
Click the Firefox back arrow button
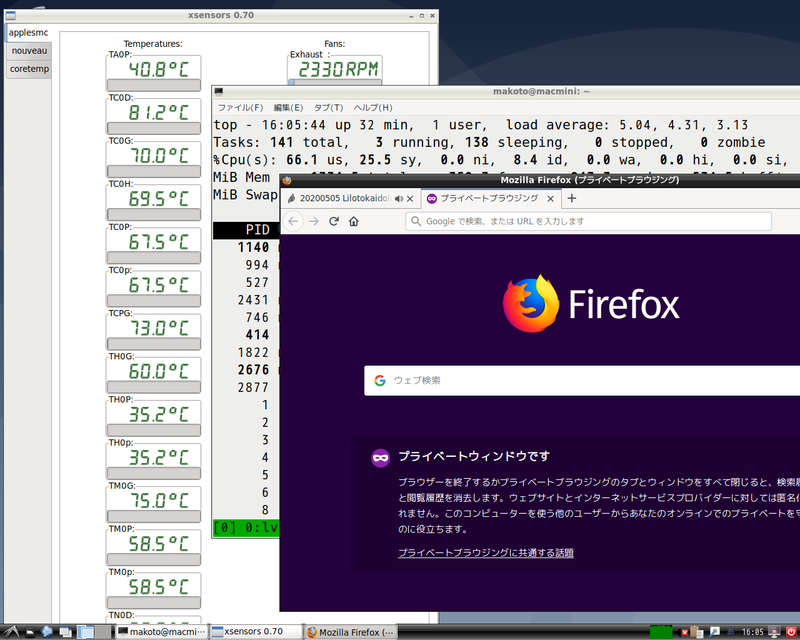pos(294,221)
